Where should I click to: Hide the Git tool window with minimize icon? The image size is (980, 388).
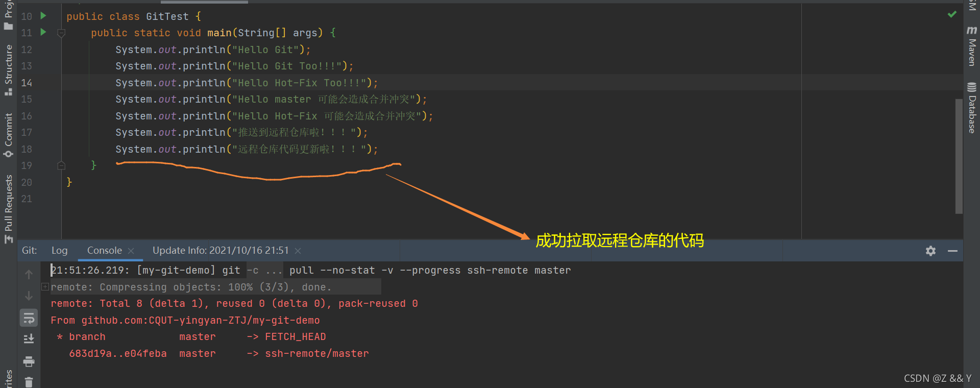tap(952, 251)
